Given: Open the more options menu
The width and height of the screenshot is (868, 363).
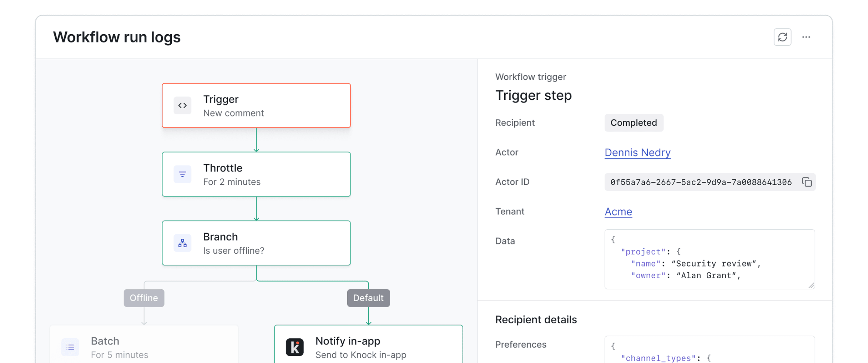Looking at the screenshot, I should pos(807,37).
